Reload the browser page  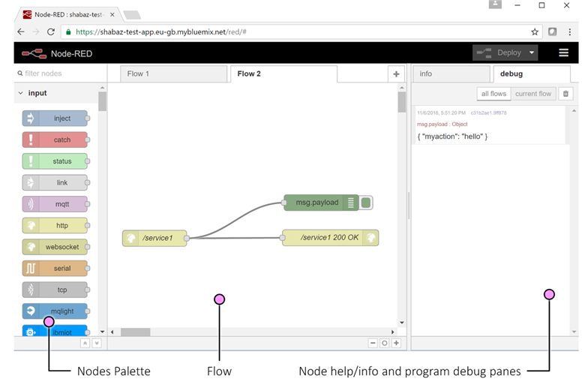click(x=51, y=32)
